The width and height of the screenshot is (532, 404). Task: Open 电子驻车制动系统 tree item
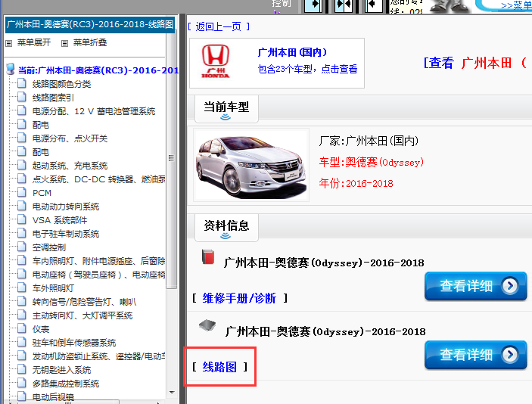point(66,234)
